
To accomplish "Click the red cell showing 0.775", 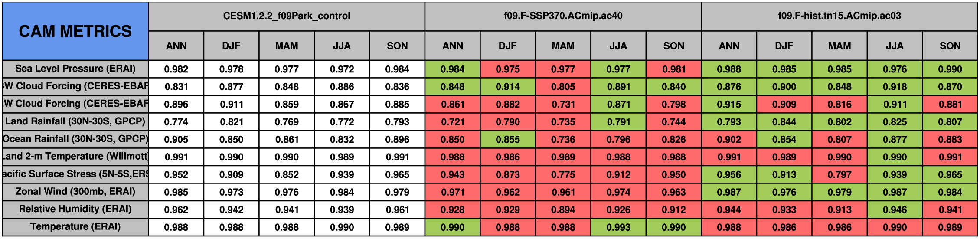I will (563, 174).
